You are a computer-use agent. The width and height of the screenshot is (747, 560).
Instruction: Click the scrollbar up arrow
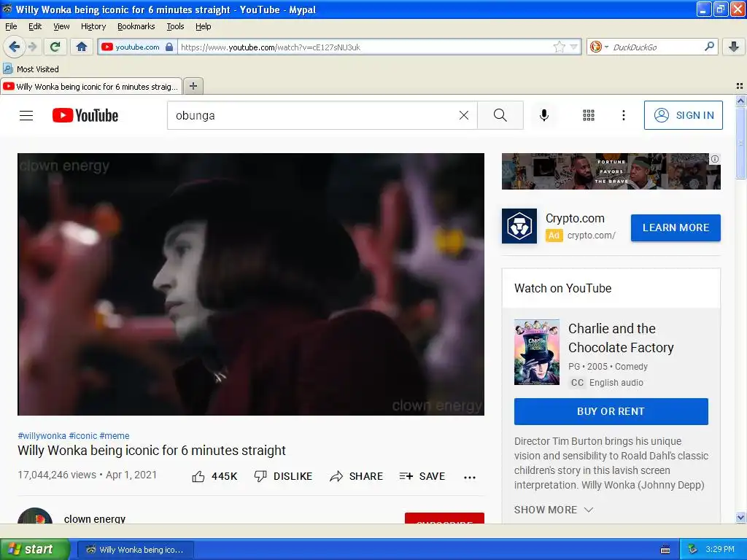[x=740, y=101]
